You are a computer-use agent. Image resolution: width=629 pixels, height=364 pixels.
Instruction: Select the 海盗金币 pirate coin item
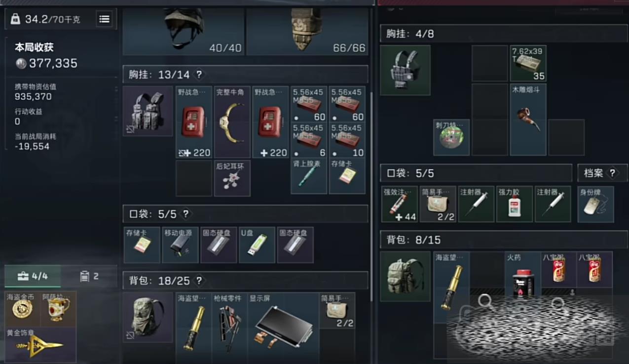[x=23, y=309]
